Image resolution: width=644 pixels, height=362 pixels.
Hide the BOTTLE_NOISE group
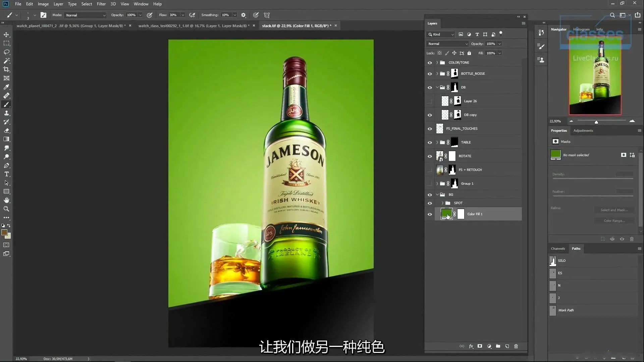(x=430, y=74)
